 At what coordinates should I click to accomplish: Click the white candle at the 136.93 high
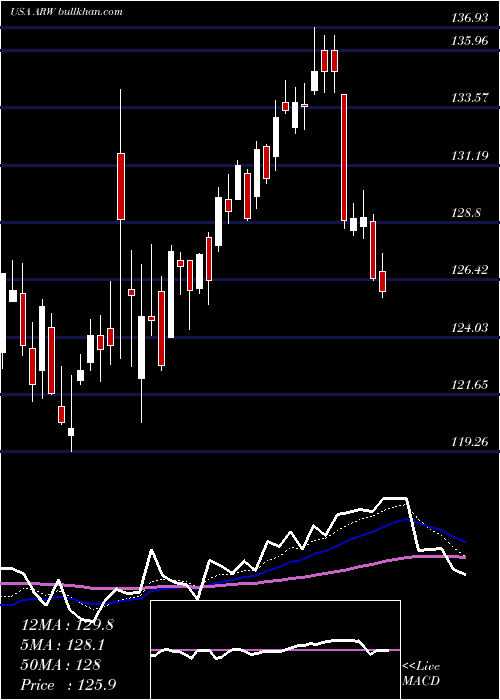click(x=315, y=80)
